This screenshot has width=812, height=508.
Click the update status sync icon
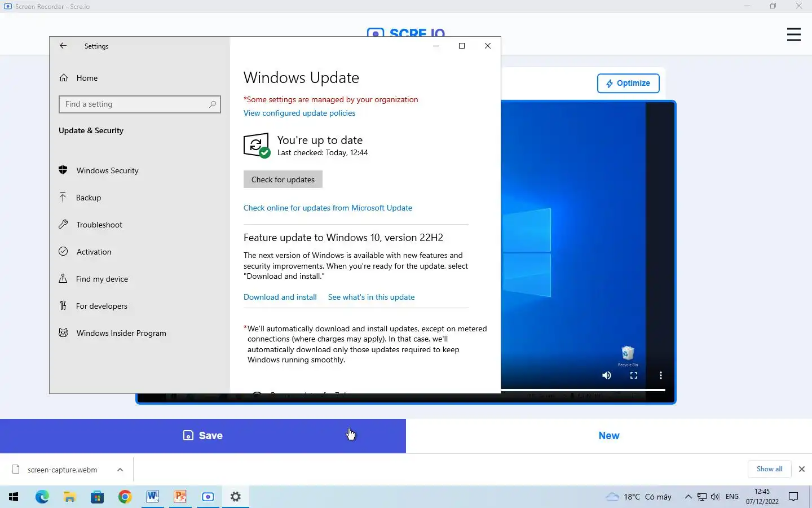pos(257,146)
